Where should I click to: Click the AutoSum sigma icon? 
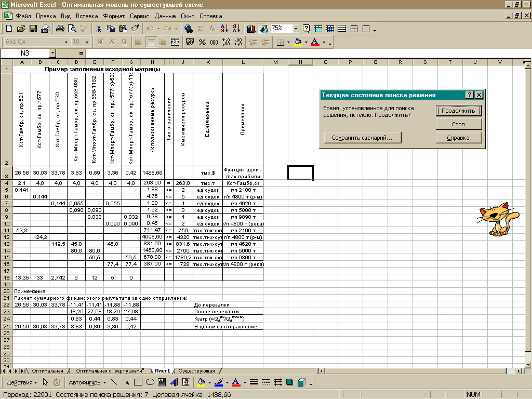point(200,29)
